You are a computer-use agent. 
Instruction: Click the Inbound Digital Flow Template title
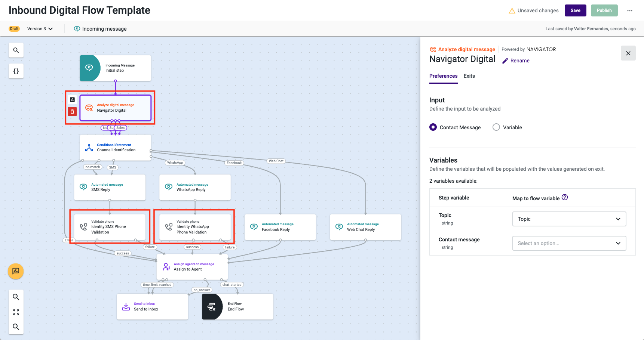click(x=79, y=10)
